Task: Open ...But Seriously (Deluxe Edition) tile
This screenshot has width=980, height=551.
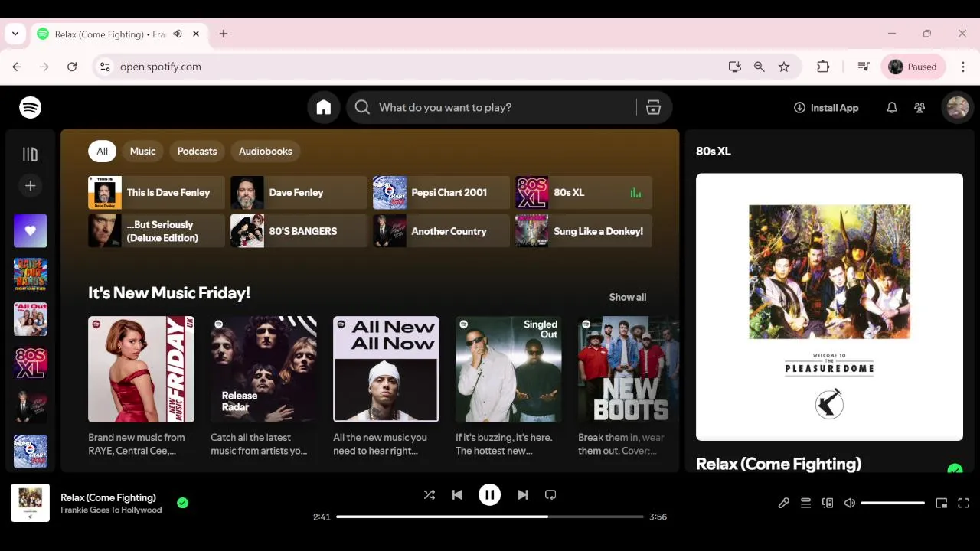Action: (x=156, y=231)
